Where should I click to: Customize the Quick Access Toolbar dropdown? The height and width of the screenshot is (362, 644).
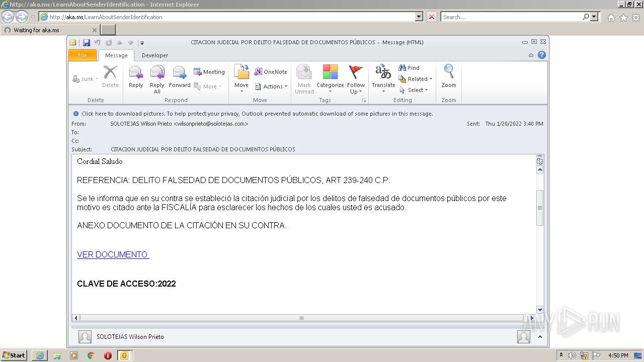pos(142,43)
